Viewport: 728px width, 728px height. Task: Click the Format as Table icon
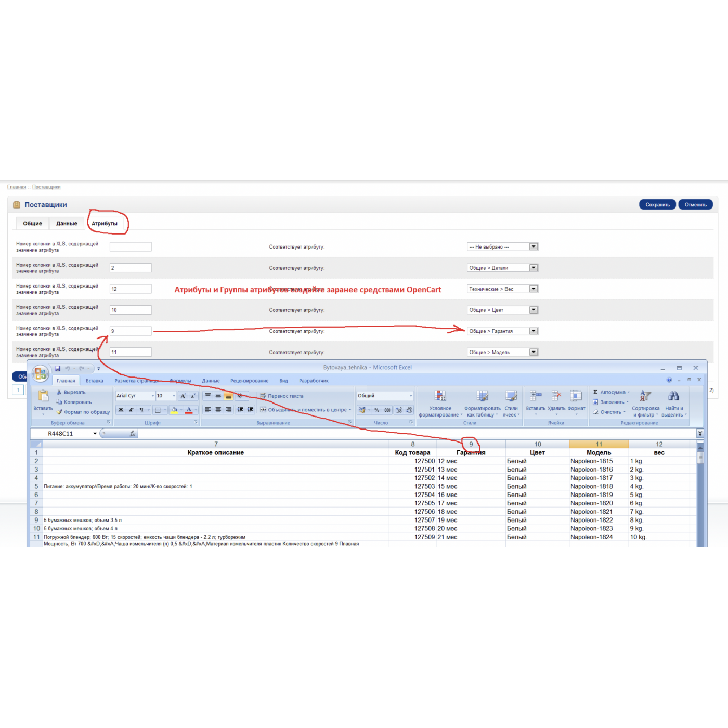point(483,396)
